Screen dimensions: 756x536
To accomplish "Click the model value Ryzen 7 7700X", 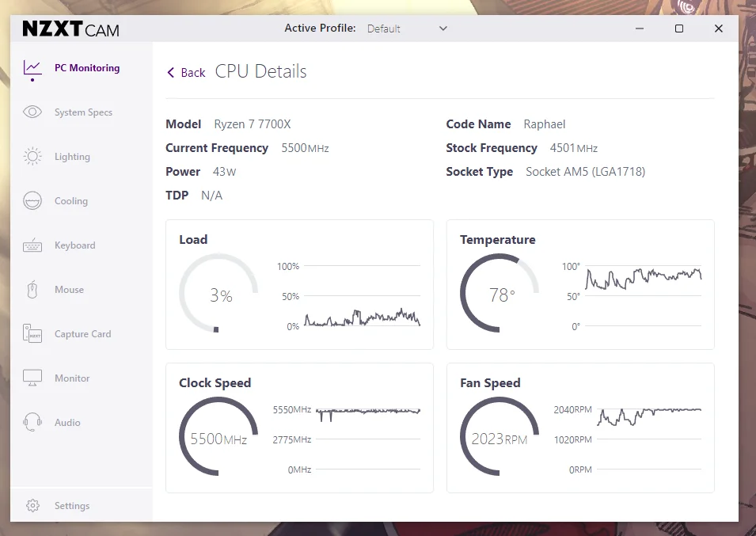I will point(253,124).
